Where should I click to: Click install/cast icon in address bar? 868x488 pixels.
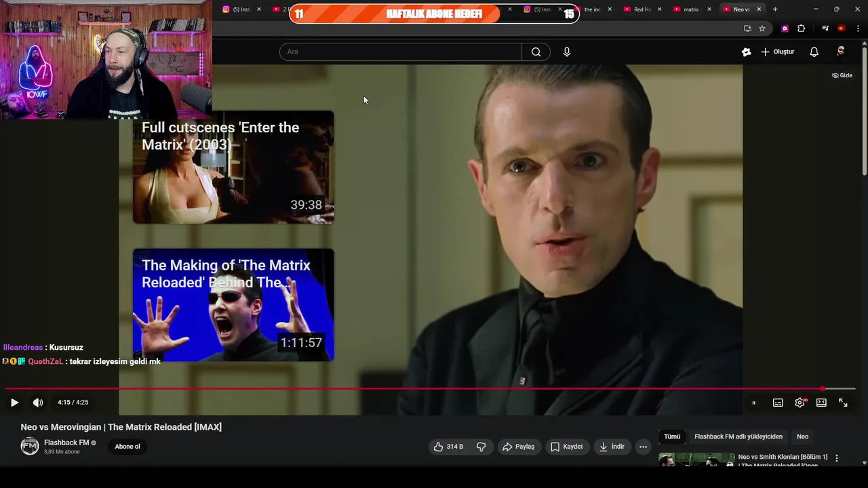click(747, 28)
